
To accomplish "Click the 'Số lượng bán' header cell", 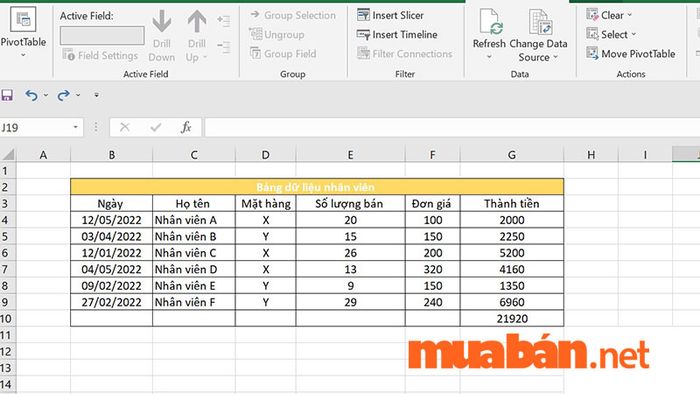I will coord(350,203).
